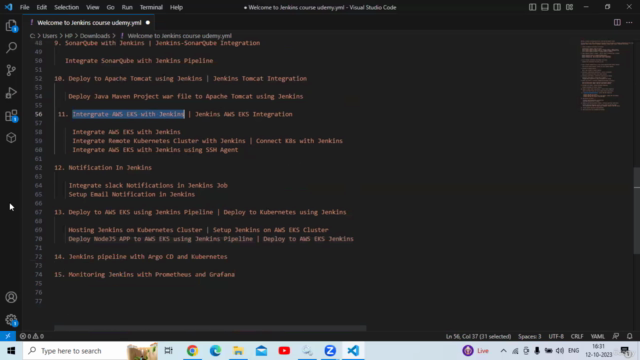
Task: Open the Accounts menu icon
Action: (x=11, y=297)
